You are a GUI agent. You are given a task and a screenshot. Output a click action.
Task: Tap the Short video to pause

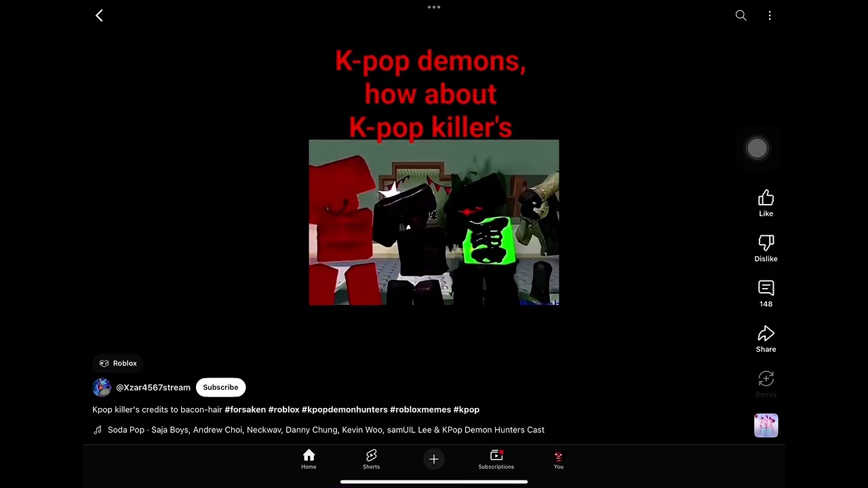coord(434,223)
